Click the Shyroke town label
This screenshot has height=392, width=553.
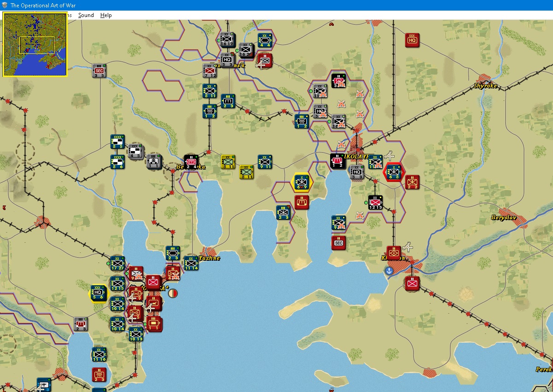486,86
